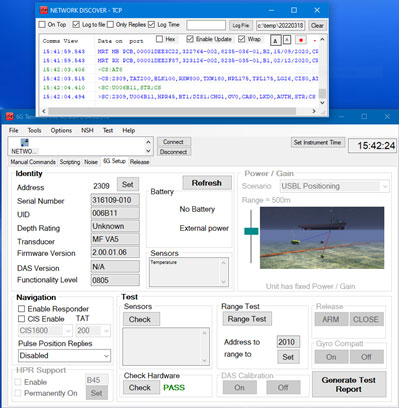Open the Tools menu

point(34,130)
